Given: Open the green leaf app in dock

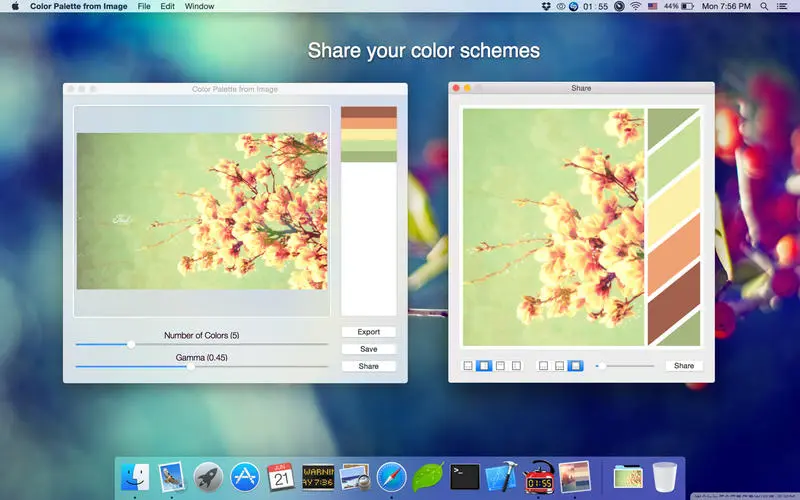Looking at the screenshot, I should pyautogui.click(x=428, y=477).
